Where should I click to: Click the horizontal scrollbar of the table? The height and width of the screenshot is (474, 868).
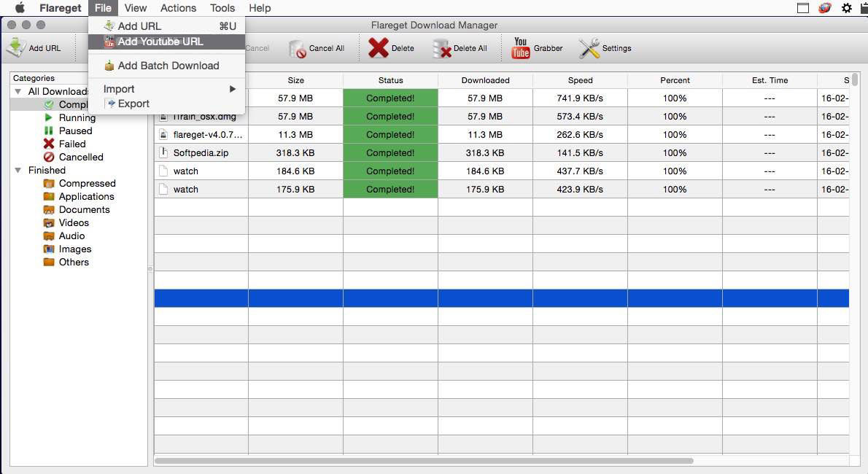tap(424, 461)
